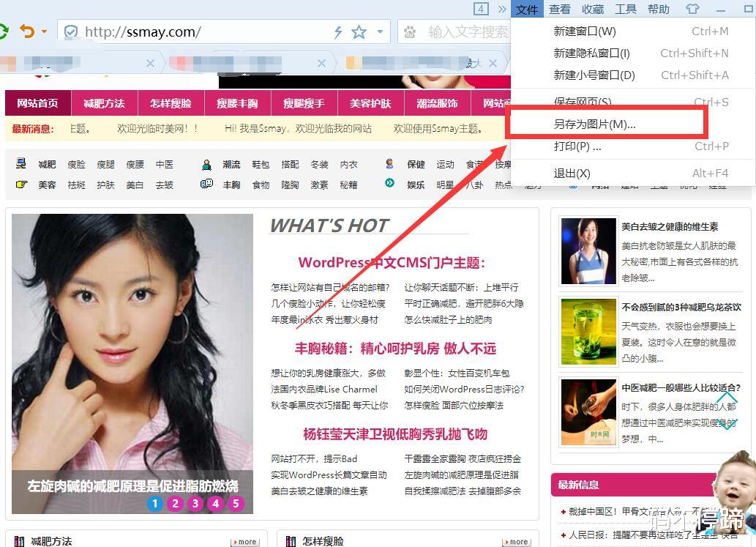Open the more link for 减肥方法 section
The width and height of the screenshot is (756, 547).
pos(244,542)
